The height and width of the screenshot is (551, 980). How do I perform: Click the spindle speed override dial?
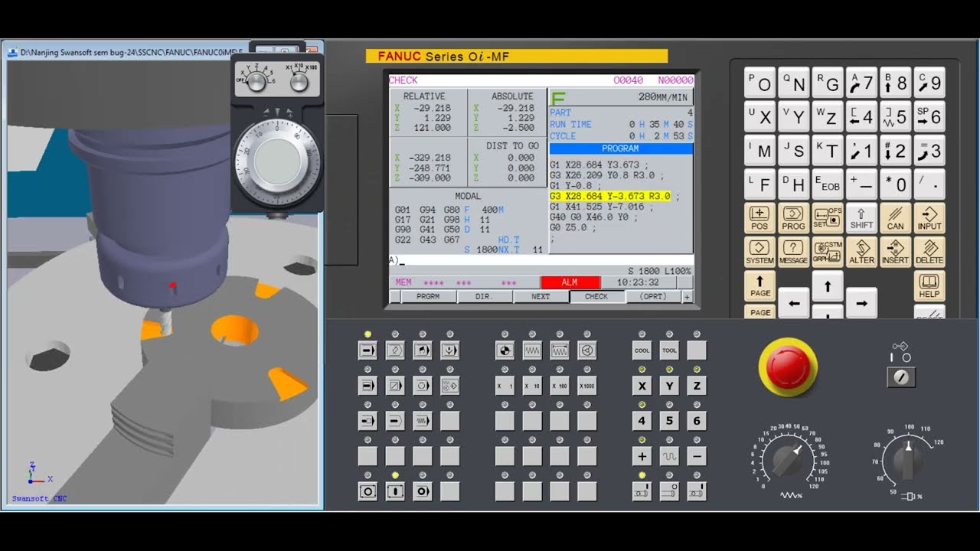(908, 460)
